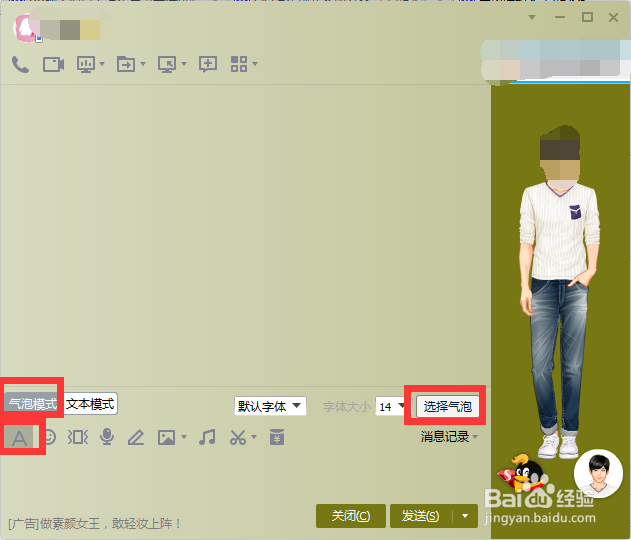
Task: Expand the send picture dropdown arrow
Action: (184, 437)
